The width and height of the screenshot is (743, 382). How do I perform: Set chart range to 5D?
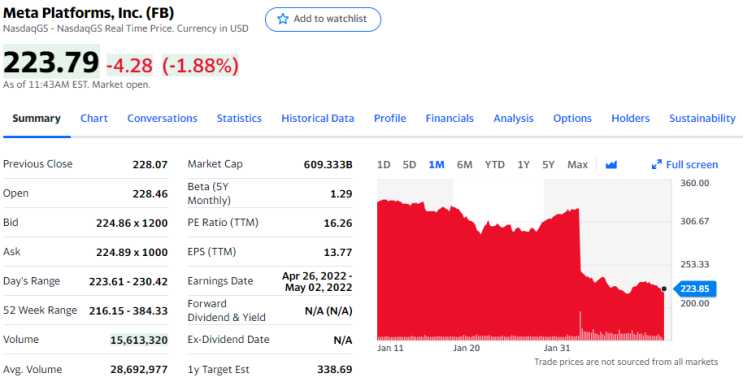tap(409, 164)
